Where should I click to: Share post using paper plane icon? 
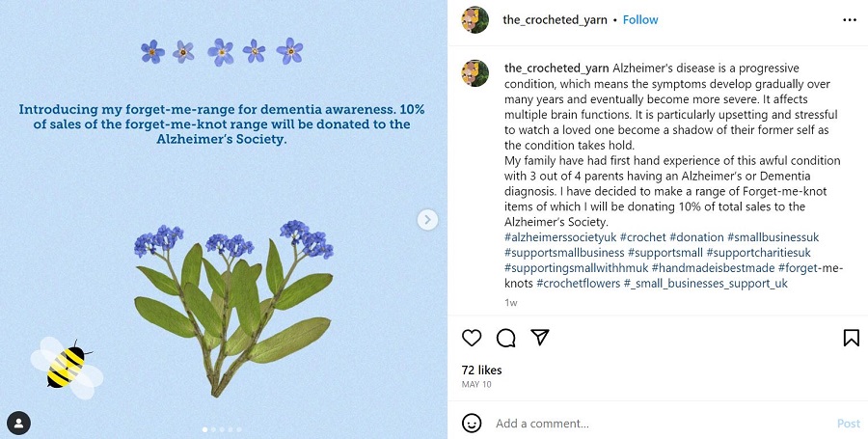coord(540,337)
